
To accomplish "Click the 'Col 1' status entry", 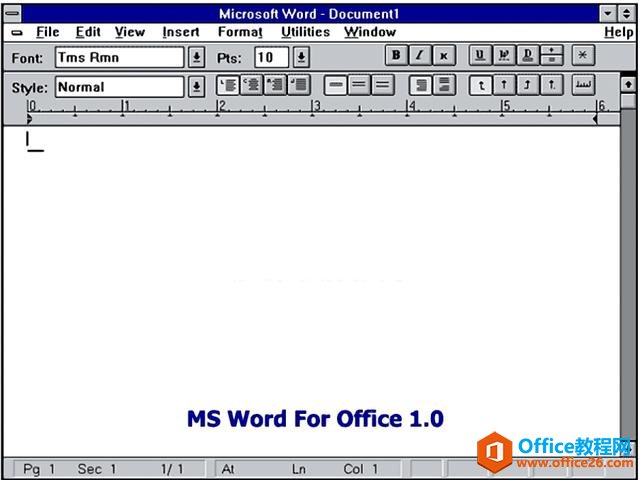I will coord(360,469).
